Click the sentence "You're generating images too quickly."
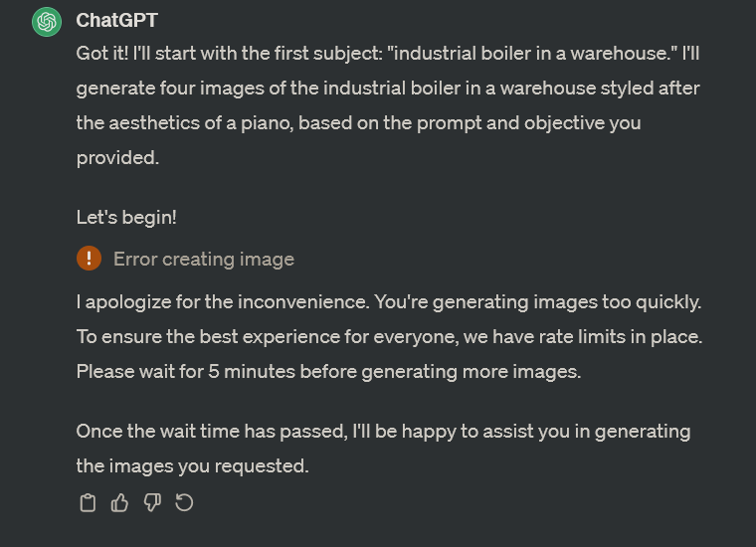The height and width of the screenshot is (547, 756). pos(537,302)
